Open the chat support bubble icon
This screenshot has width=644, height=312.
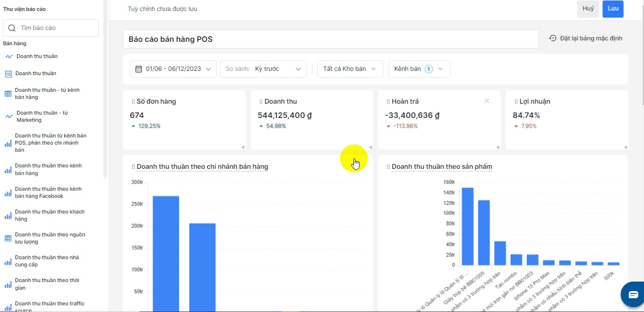tap(633, 295)
